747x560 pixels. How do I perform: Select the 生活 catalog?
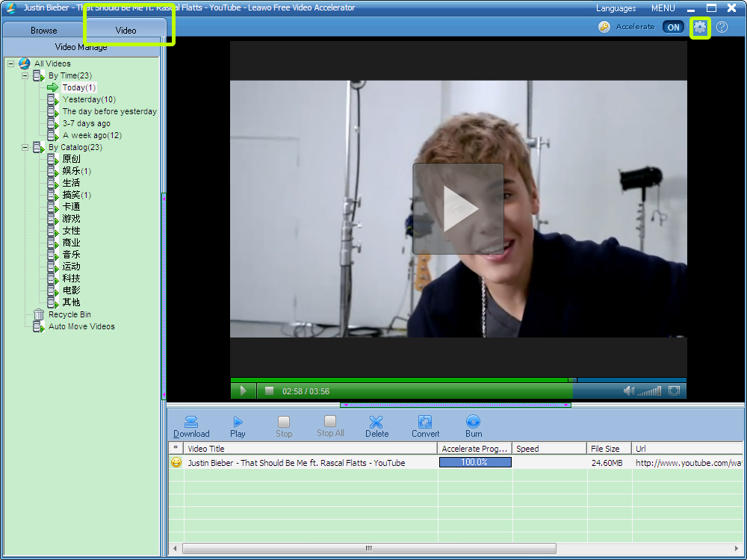(x=72, y=183)
